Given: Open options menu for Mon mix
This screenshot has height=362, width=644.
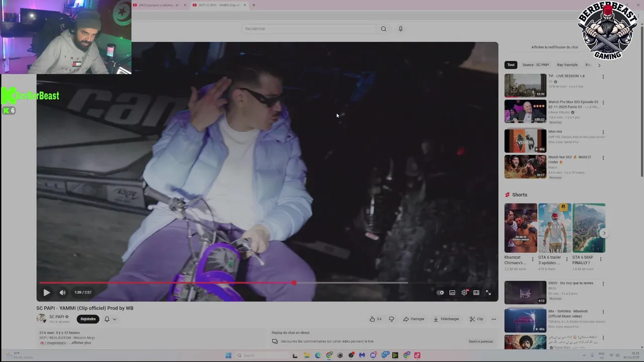Looking at the screenshot, I should (x=603, y=132).
